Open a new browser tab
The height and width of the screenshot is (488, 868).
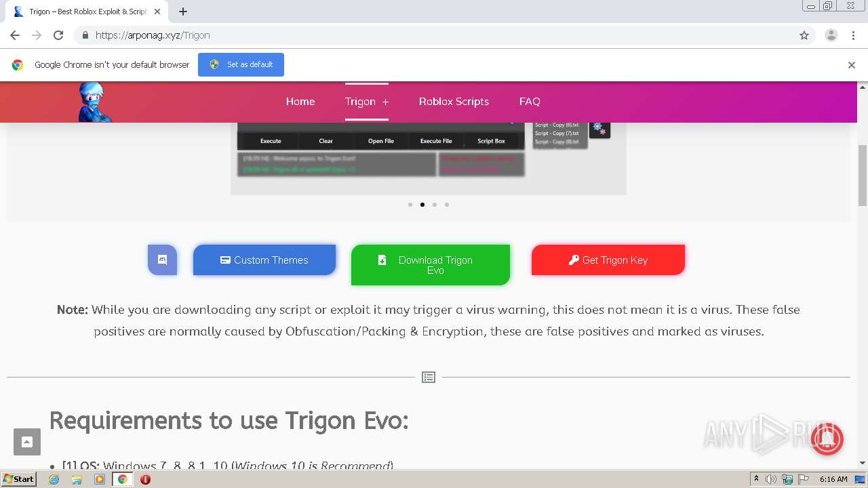[x=183, y=12]
